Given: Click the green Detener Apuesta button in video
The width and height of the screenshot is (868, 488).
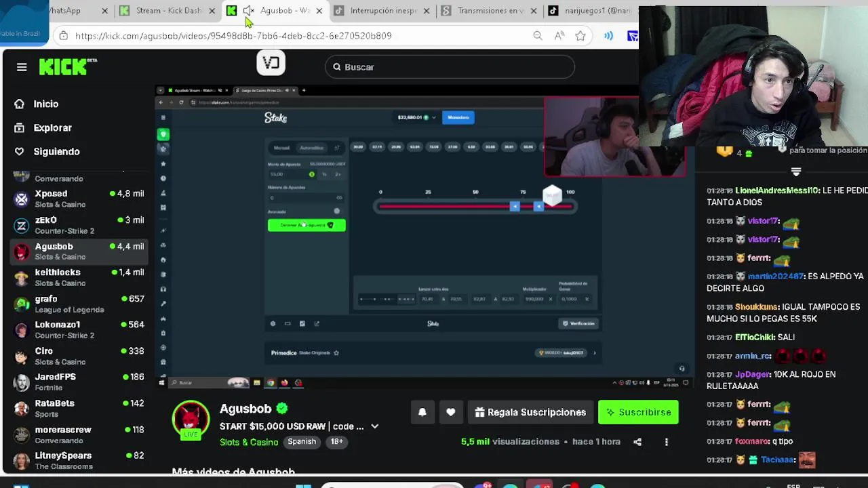Looking at the screenshot, I should pos(307,225).
